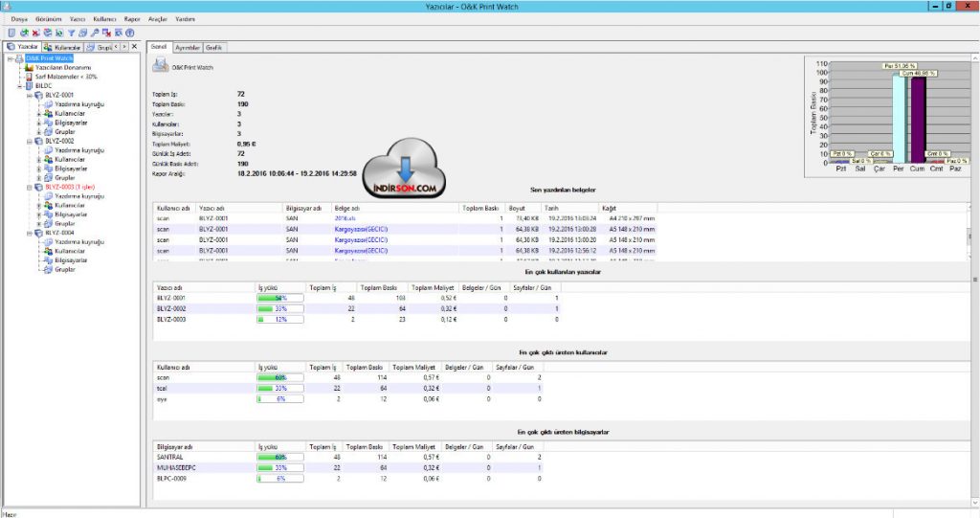Switch to the Kullanıcılar side panel tab
This screenshot has width=980, height=518.
coord(62,47)
